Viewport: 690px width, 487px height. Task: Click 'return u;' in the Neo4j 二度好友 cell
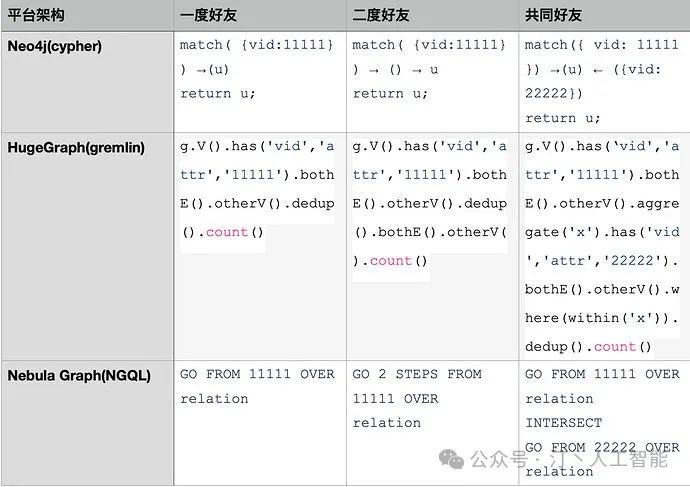[391, 93]
